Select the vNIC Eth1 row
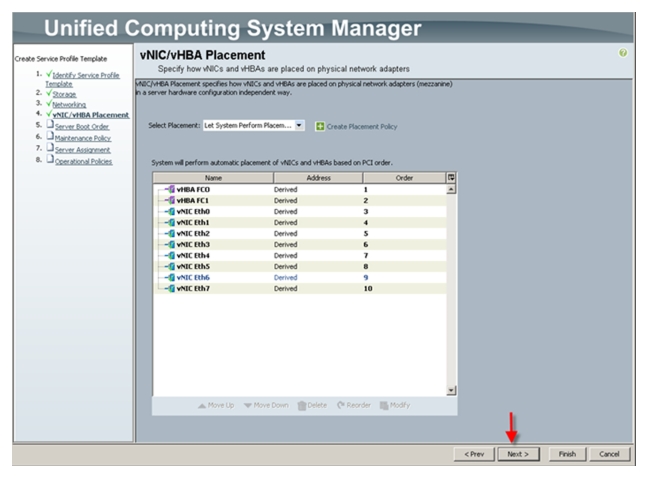Viewport: 649px width, 479px height. click(x=300, y=222)
